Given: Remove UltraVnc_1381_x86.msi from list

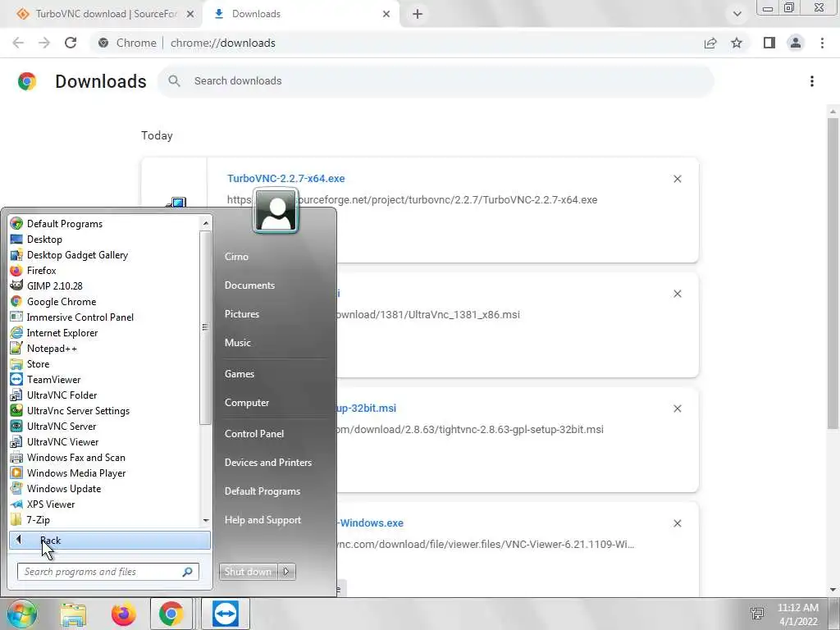Looking at the screenshot, I should (678, 294).
